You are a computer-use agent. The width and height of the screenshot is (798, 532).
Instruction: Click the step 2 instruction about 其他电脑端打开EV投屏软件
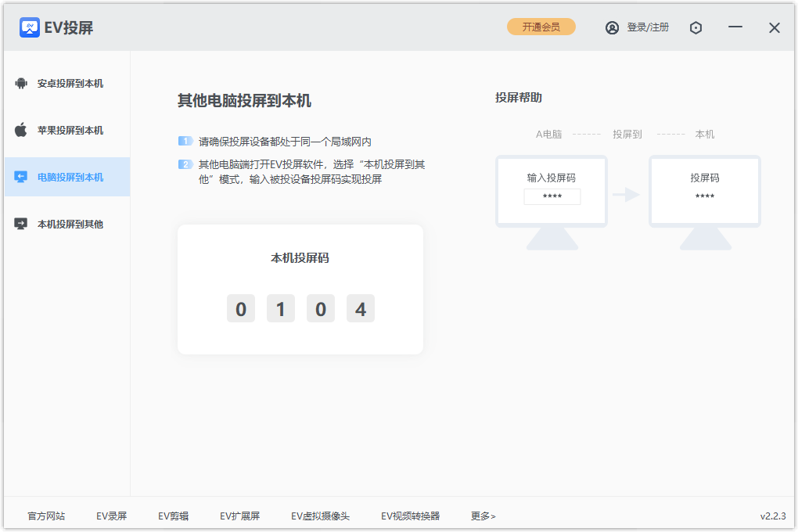coord(311,171)
